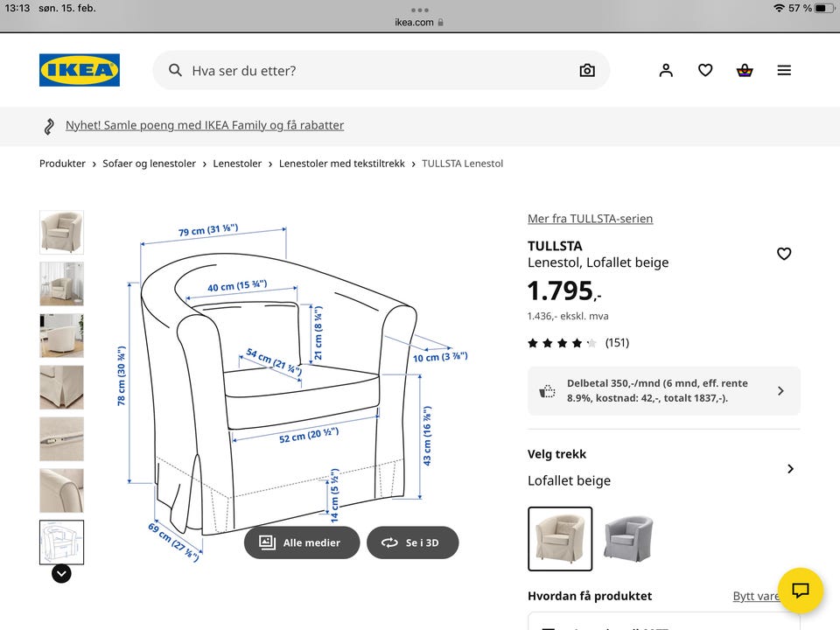Expand the 'Velg trekk' cover options
840x630 pixels.
coord(664,467)
